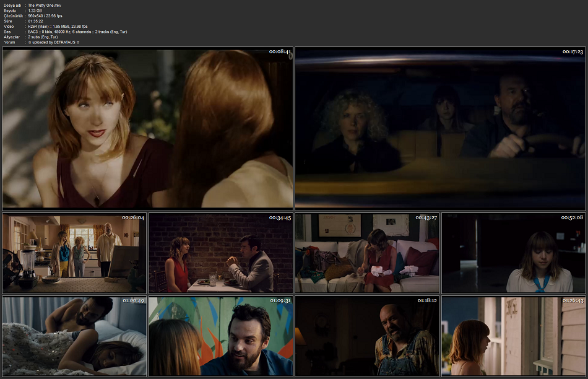Click the resolution value '960x540 / 23.98 fps'
Screen dimensions: 588x379
click(45, 15)
